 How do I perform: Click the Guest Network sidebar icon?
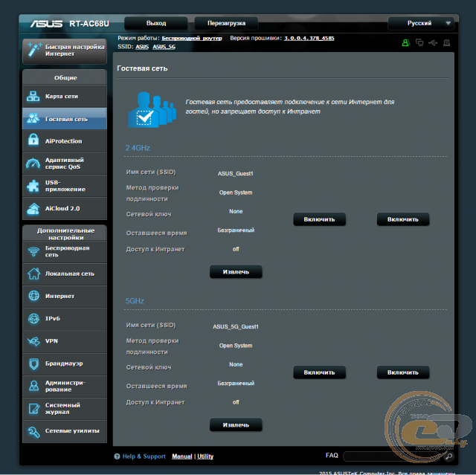tap(33, 119)
